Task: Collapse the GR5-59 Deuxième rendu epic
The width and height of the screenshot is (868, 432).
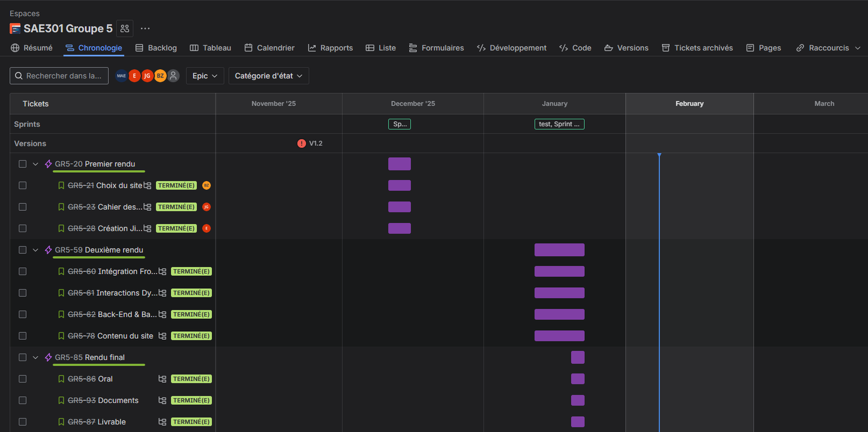Action: click(x=35, y=250)
